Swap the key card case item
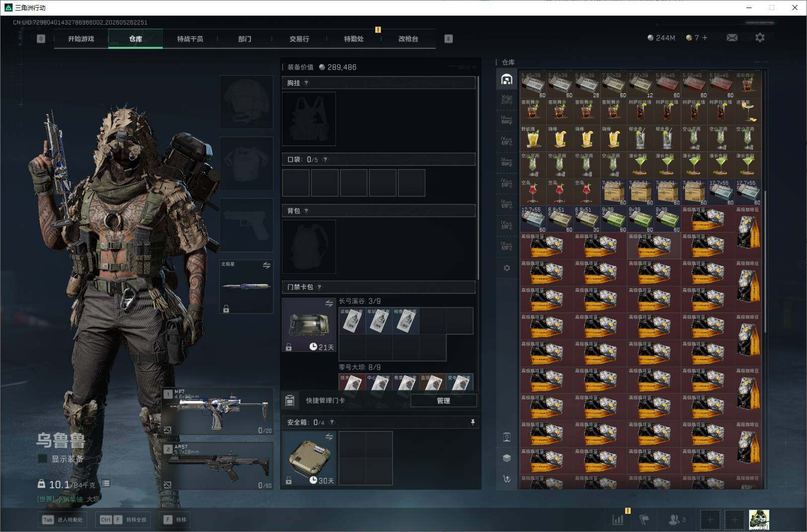 click(329, 303)
